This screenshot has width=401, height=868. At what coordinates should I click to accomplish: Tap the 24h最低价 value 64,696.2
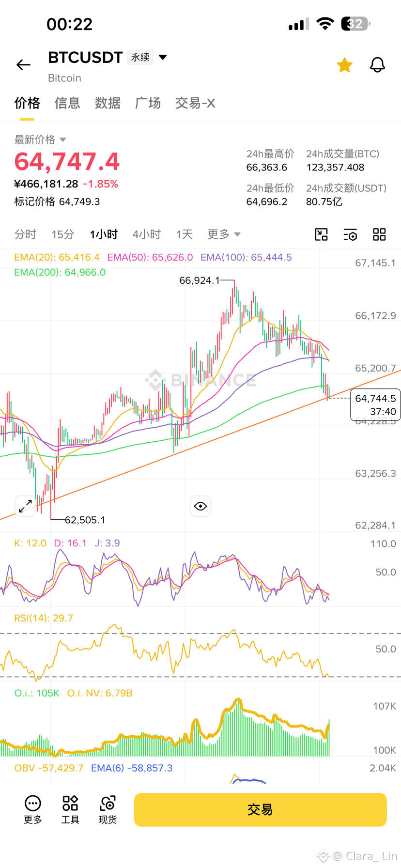267,201
